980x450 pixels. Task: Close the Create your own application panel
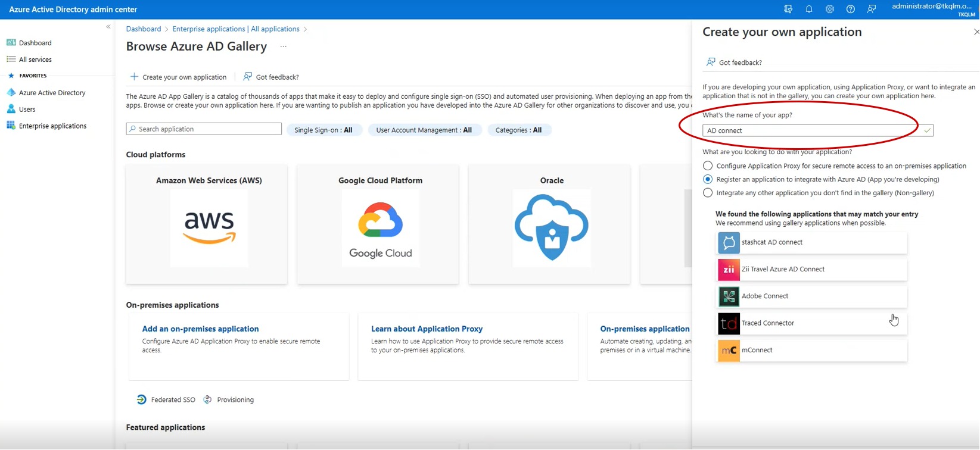point(976,32)
